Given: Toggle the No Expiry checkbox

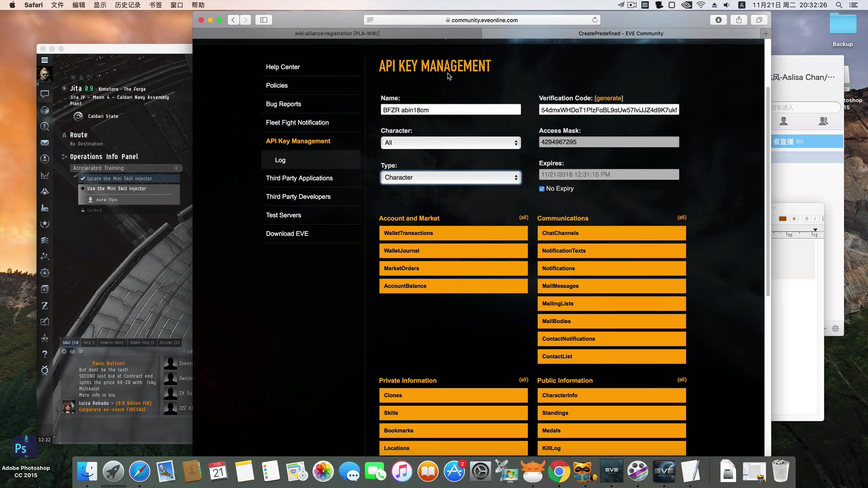Looking at the screenshot, I should point(541,189).
